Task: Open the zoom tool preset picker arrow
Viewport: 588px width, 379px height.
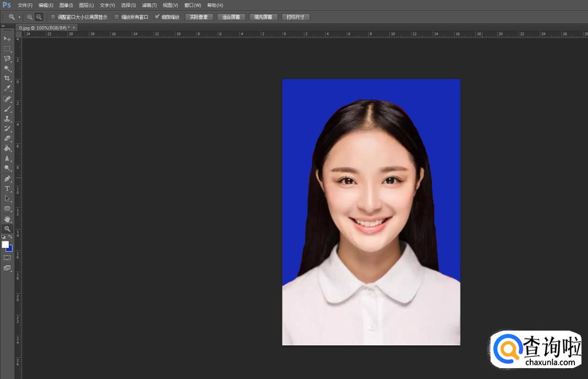Action: [19, 17]
